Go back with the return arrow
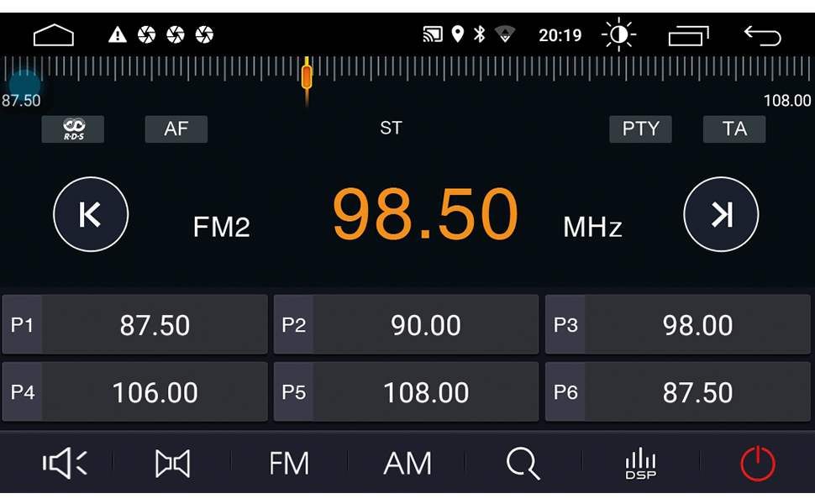Image resolution: width=815 pixels, height=504 pixels. click(763, 36)
